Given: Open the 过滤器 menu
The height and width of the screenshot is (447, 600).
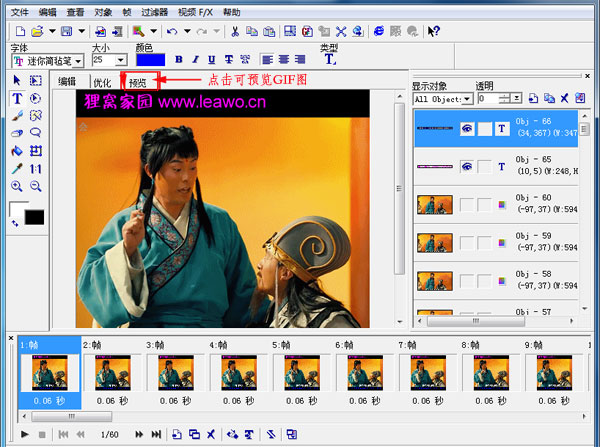Looking at the screenshot, I should (x=155, y=12).
